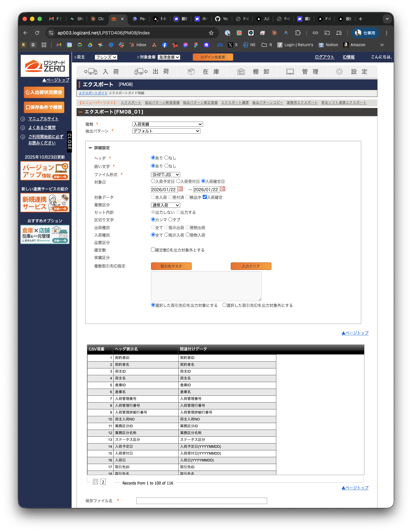Select 入荷受付日 as target date
The height and width of the screenshot is (532, 412).
[178, 181]
